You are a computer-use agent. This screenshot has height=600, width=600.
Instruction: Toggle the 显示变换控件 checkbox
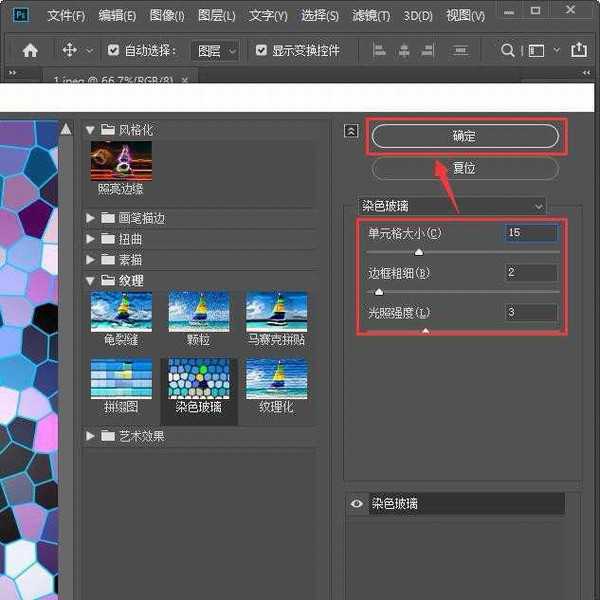262,50
